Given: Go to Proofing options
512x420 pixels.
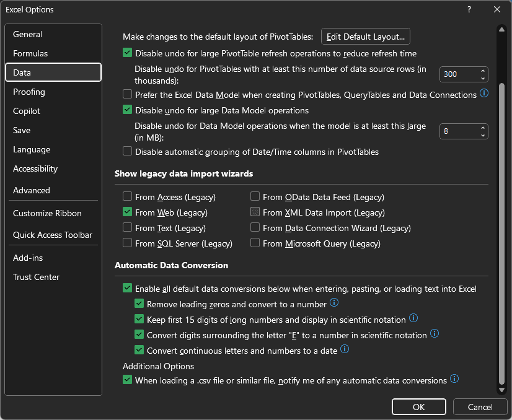Looking at the screenshot, I should pyautogui.click(x=53, y=92).
